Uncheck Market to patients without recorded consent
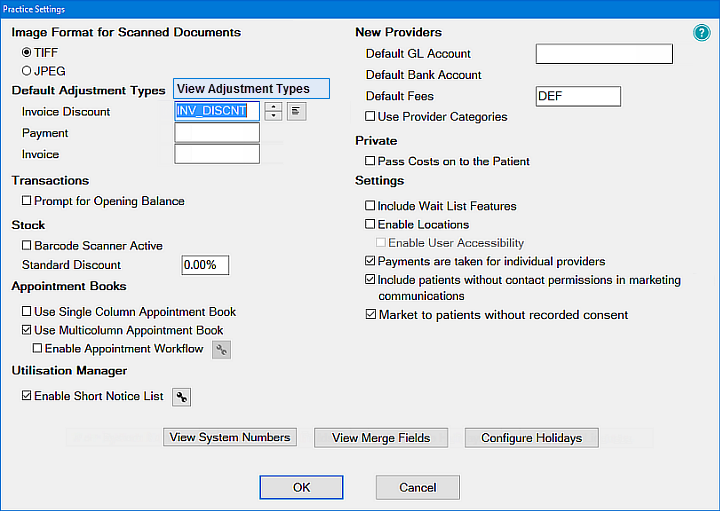This screenshot has width=720, height=511. click(371, 314)
